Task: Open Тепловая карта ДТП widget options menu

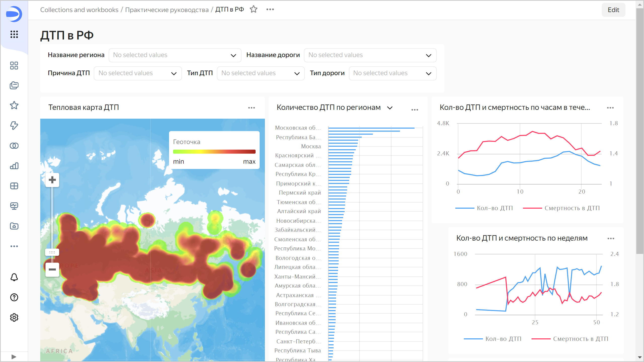Action: point(251,108)
